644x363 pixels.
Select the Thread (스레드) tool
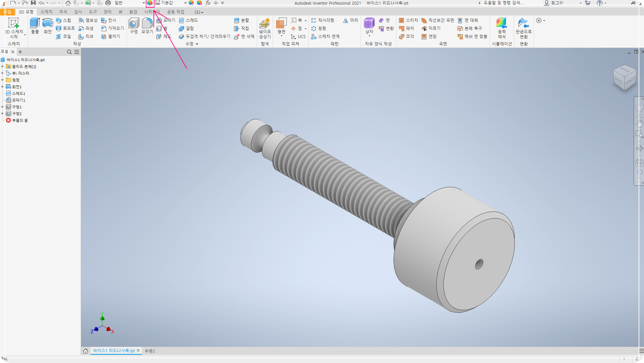(x=189, y=20)
